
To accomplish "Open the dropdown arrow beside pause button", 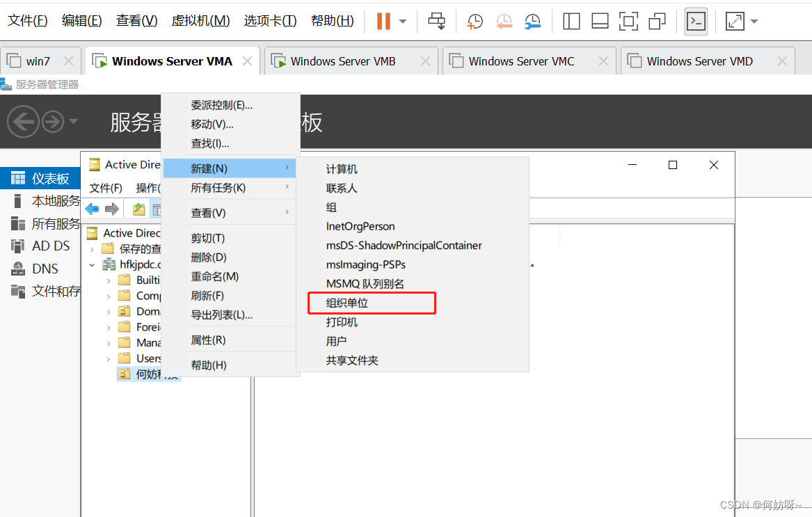I will [403, 22].
